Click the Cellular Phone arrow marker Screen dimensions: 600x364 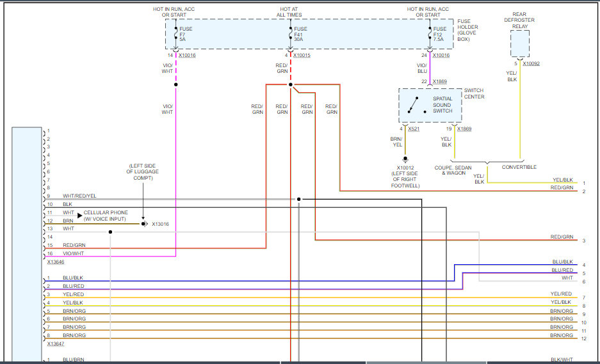coord(80,216)
